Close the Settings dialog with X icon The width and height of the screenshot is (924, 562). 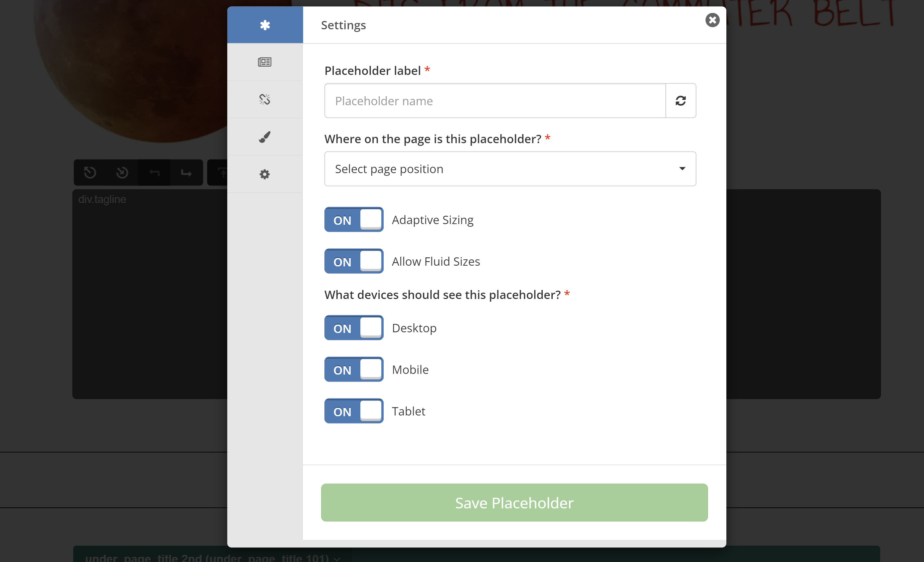(712, 20)
